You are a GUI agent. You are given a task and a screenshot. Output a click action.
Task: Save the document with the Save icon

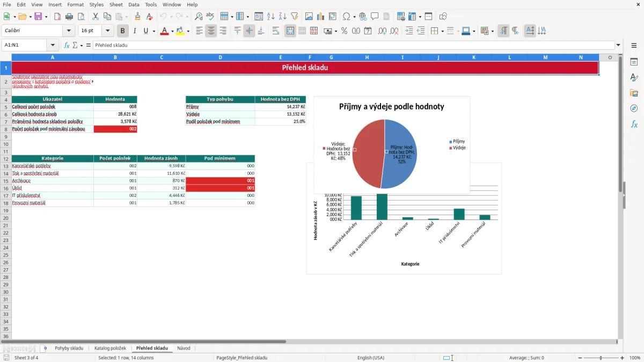tap(38, 17)
